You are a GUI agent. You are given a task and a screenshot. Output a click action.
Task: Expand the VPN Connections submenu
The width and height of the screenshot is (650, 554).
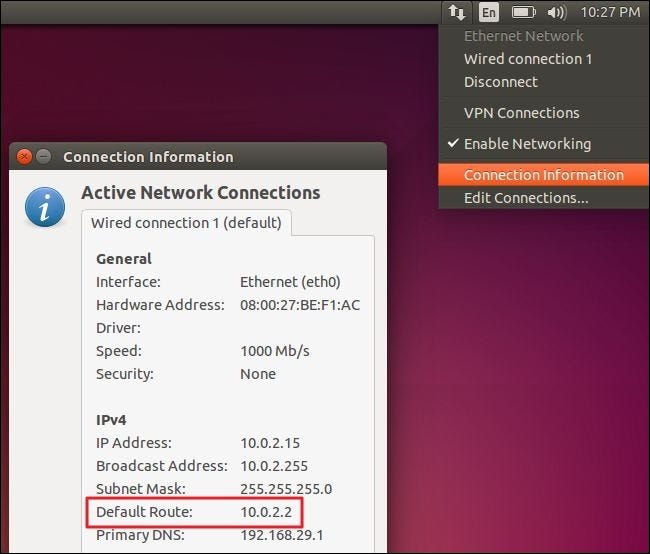point(521,113)
